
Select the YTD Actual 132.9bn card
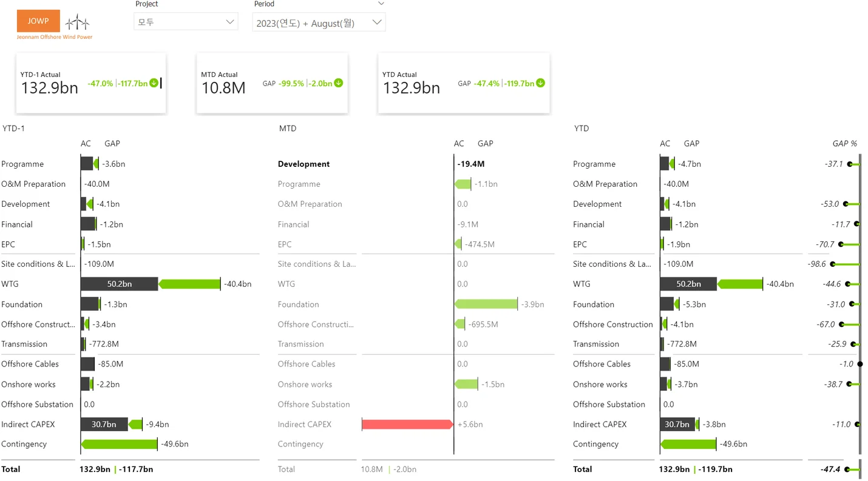pyautogui.click(x=464, y=83)
